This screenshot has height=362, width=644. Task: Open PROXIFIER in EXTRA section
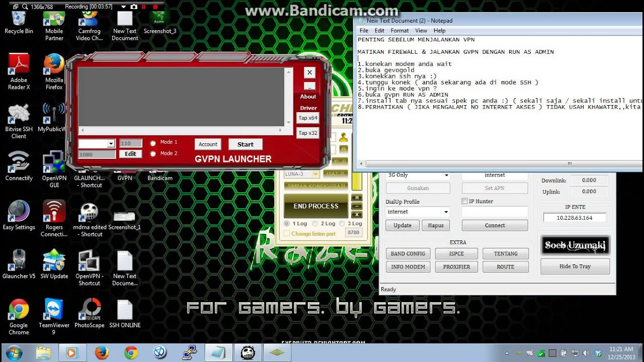[x=456, y=267]
